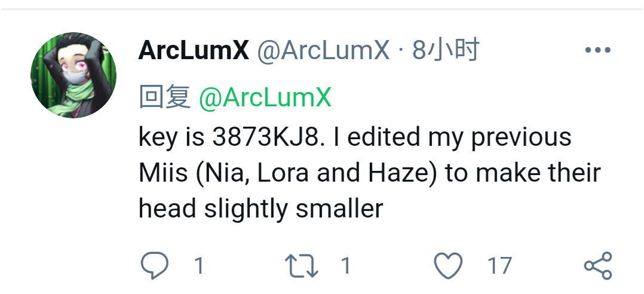Open the three-dot more options menu
The width and height of the screenshot is (644, 294).
(x=597, y=51)
